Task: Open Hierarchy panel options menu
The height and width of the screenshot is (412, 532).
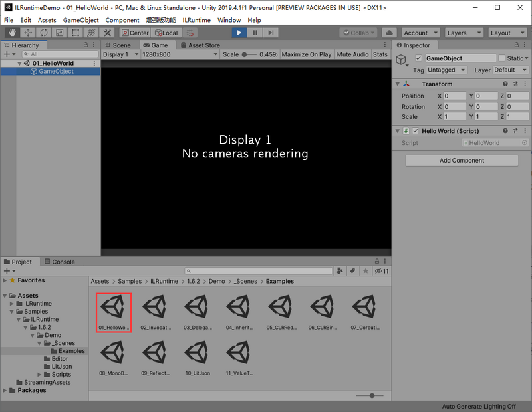Action: click(94, 45)
